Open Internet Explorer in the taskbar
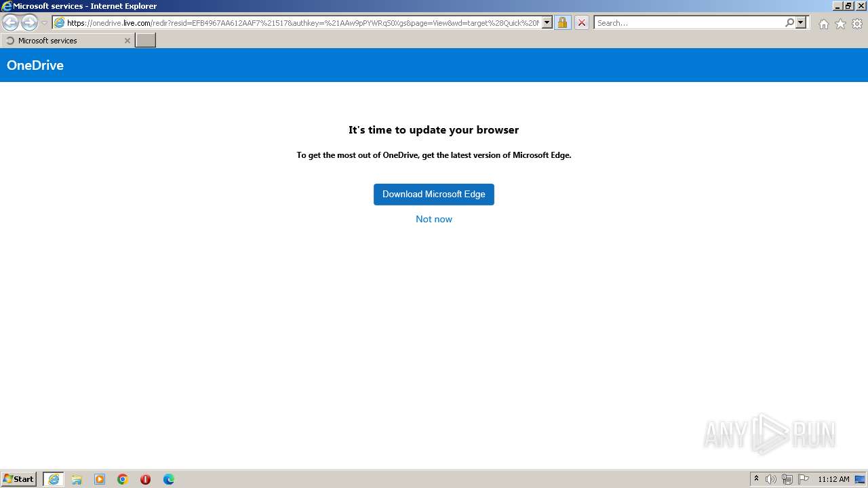 (x=54, y=479)
